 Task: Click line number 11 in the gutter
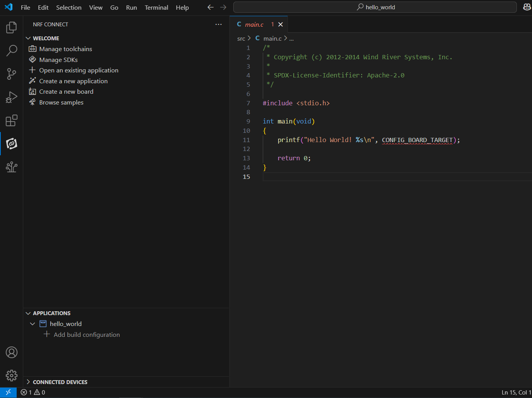246,140
